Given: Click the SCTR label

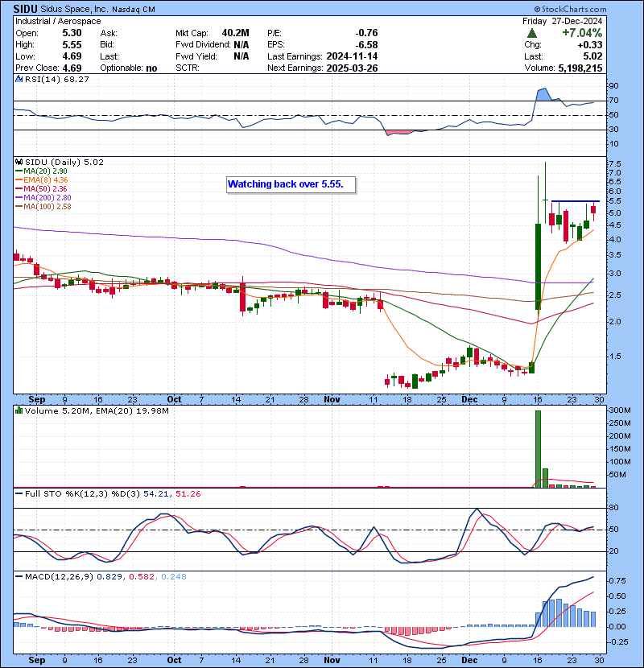Looking at the screenshot, I should [187, 68].
